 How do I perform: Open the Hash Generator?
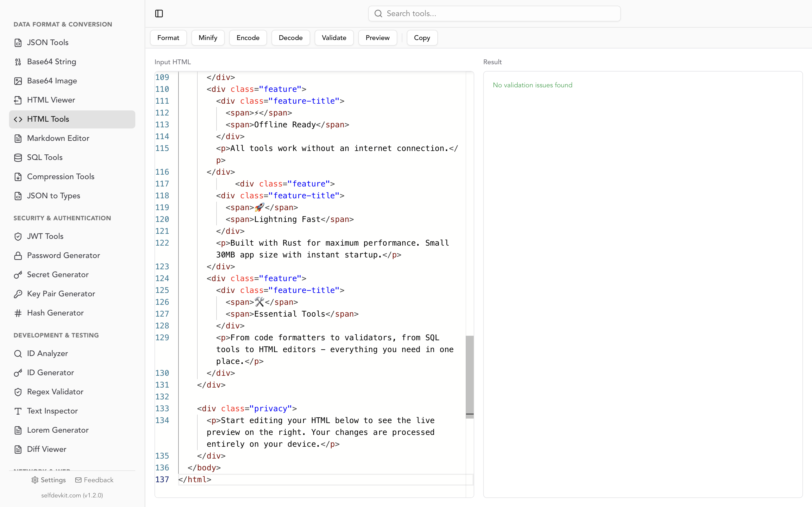pos(55,313)
